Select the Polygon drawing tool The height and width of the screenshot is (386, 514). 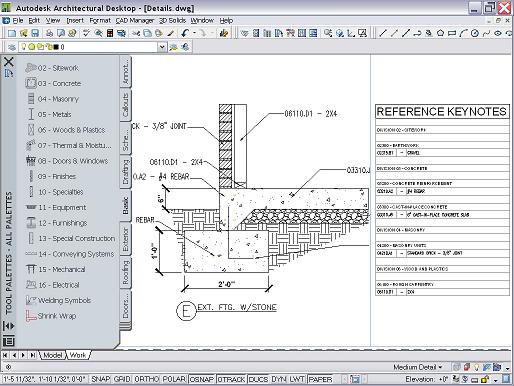coord(440,33)
